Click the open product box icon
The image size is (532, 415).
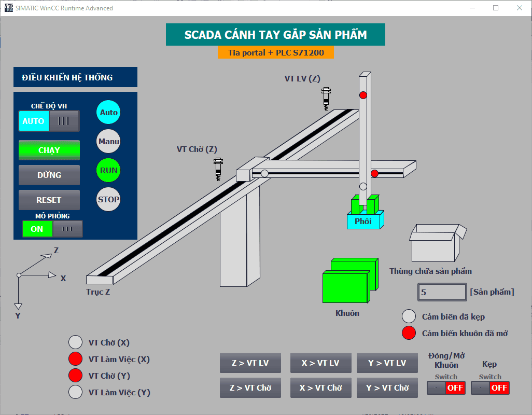point(438,243)
